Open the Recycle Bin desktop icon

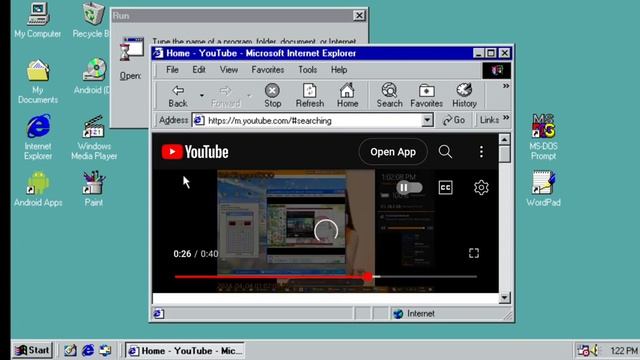click(92, 20)
